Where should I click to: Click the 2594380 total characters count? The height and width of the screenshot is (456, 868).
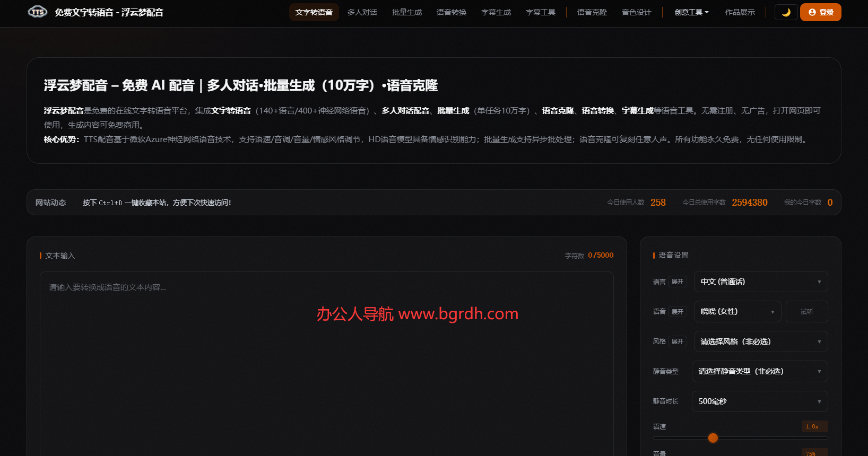[x=750, y=203]
